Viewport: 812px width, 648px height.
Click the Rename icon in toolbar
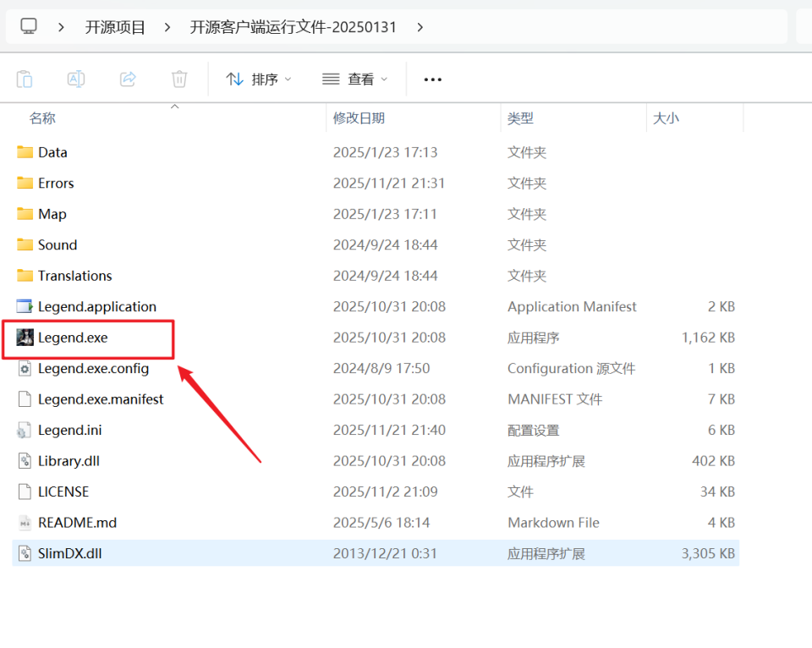pos(76,80)
